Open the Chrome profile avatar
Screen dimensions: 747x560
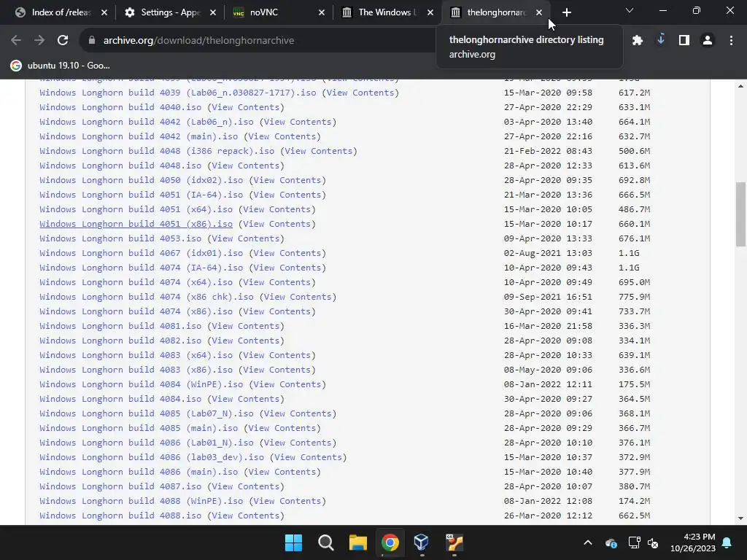tap(708, 41)
